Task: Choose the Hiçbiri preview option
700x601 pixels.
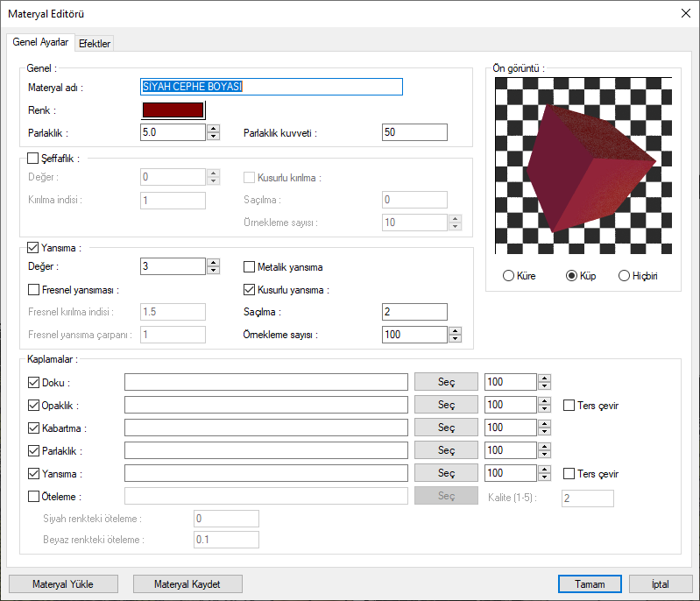Action: (x=625, y=276)
